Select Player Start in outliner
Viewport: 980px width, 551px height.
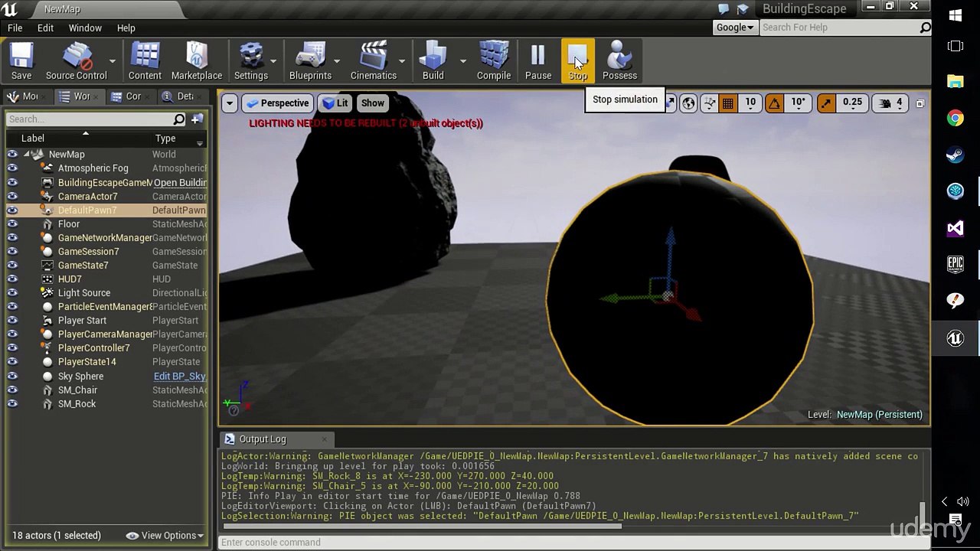pos(106,321)
